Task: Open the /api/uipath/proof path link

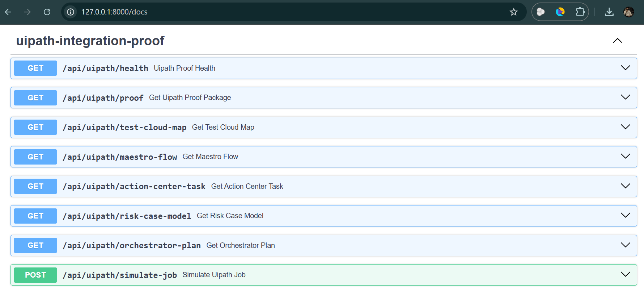Action: tap(103, 98)
